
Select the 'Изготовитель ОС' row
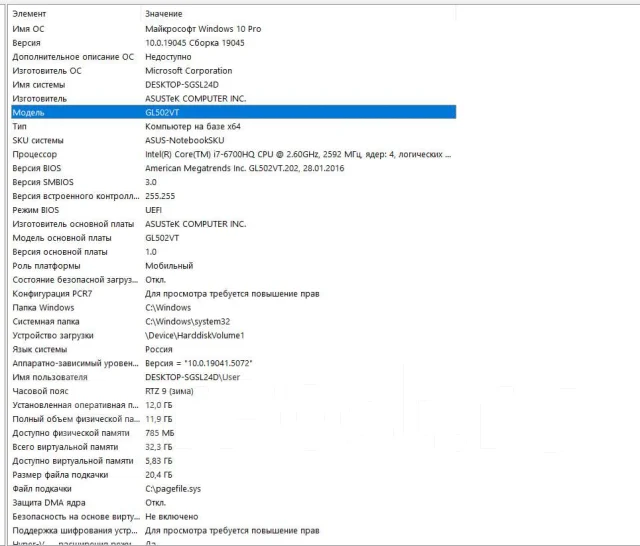tap(233, 71)
